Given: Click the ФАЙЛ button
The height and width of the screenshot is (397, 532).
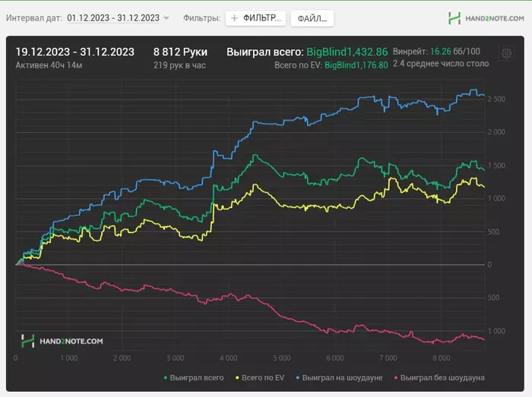Looking at the screenshot, I should tap(312, 17).
